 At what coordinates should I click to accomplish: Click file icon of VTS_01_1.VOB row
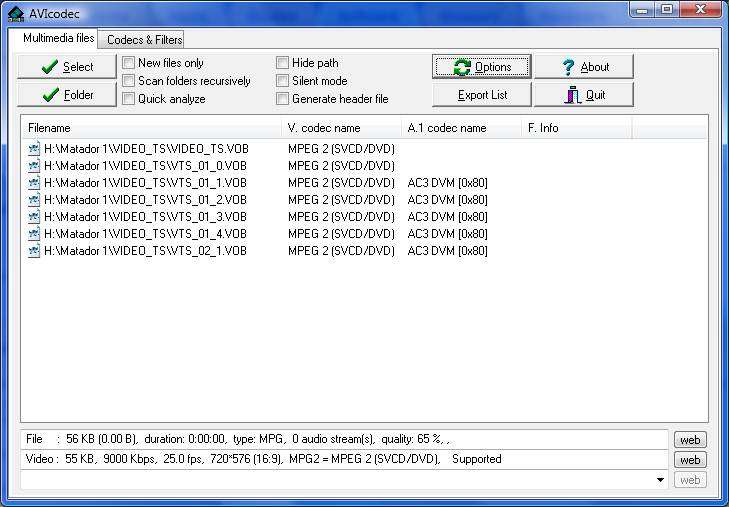pyautogui.click(x=34, y=183)
